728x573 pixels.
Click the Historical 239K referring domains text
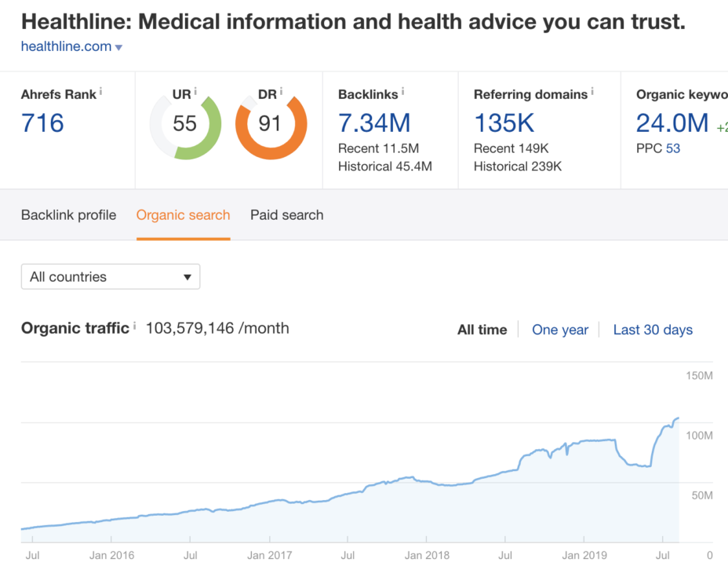pyautogui.click(x=518, y=166)
